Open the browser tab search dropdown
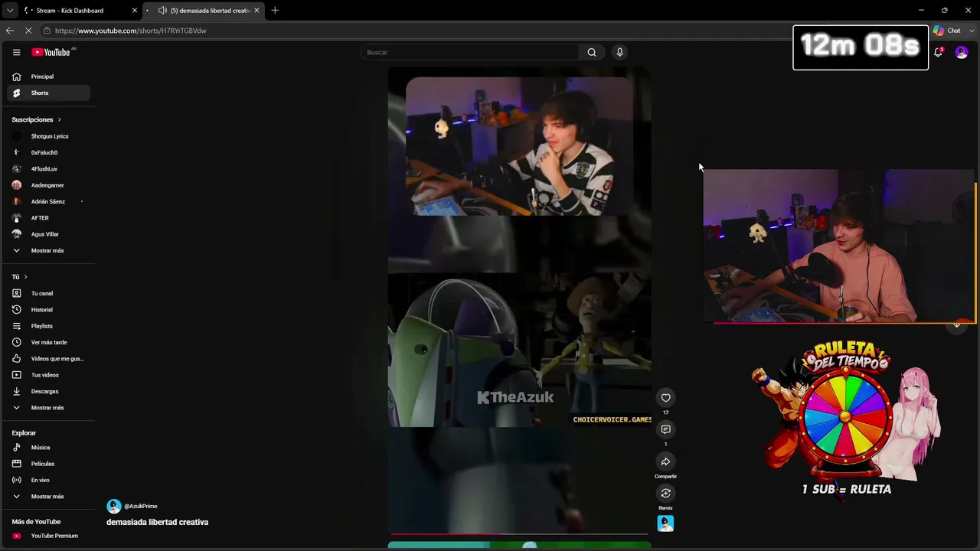This screenshot has width=980, height=551. point(9,10)
